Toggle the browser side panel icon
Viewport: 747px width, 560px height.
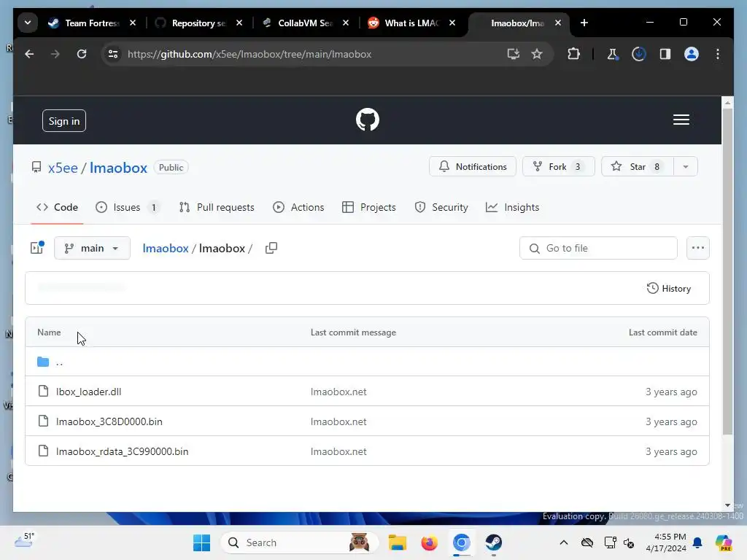click(665, 54)
